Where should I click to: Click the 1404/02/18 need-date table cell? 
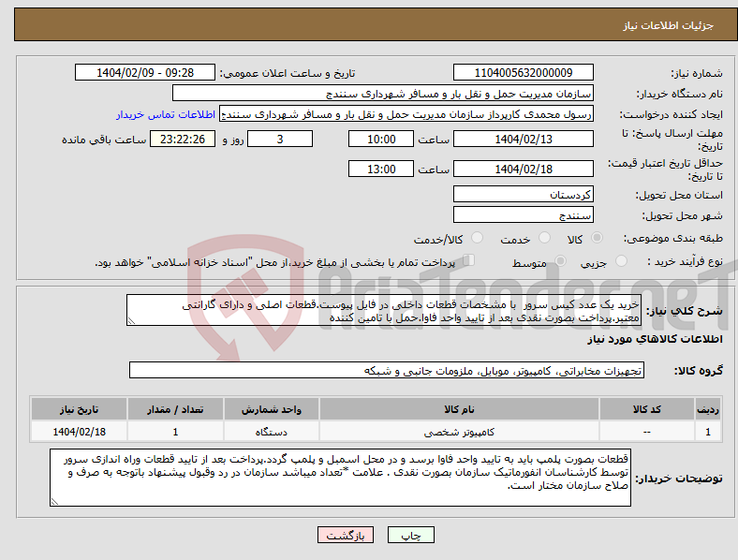pyautogui.click(x=79, y=432)
